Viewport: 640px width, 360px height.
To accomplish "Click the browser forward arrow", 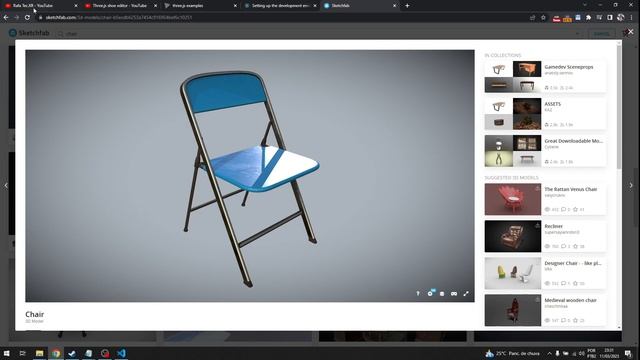I will tap(16, 18).
